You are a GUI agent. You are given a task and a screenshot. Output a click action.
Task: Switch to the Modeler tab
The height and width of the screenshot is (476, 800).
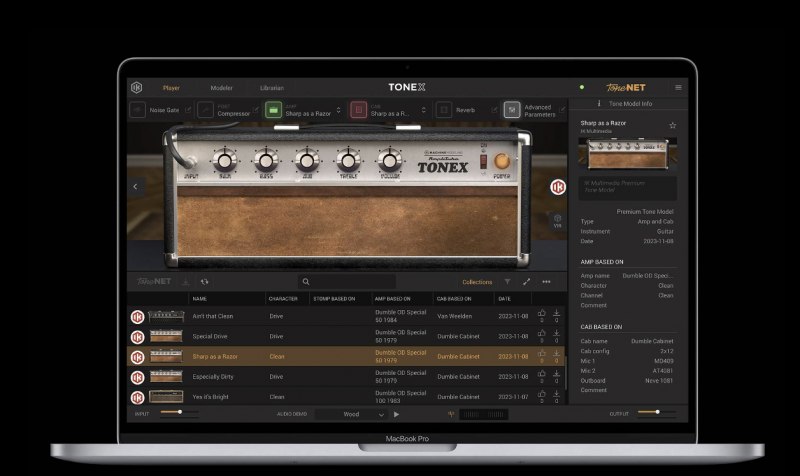(x=221, y=88)
